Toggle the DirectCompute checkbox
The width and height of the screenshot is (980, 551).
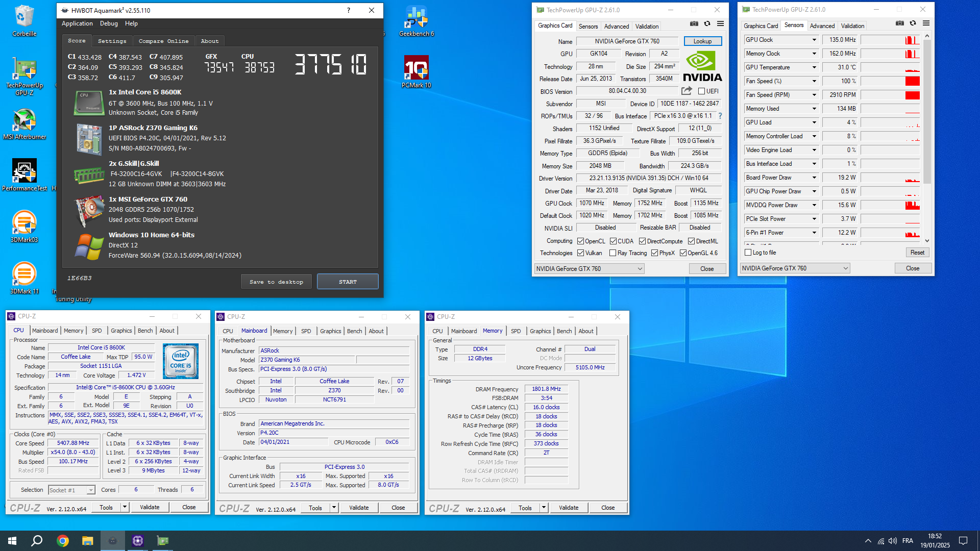(643, 241)
